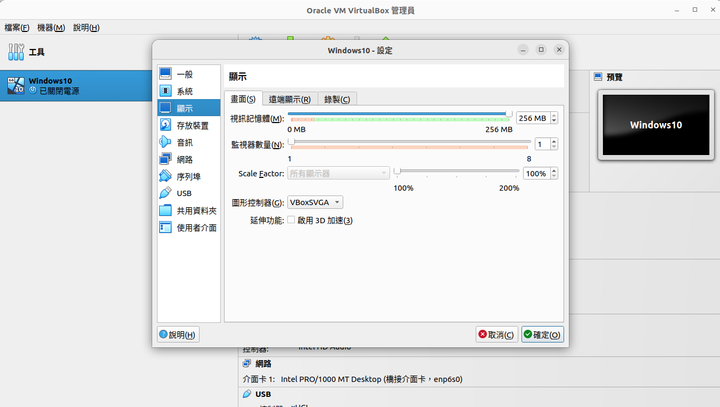The width and height of the screenshot is (720, 407).
Task: Switch to the 遠端顯示(R) tab
Action: tap(290, 99)
